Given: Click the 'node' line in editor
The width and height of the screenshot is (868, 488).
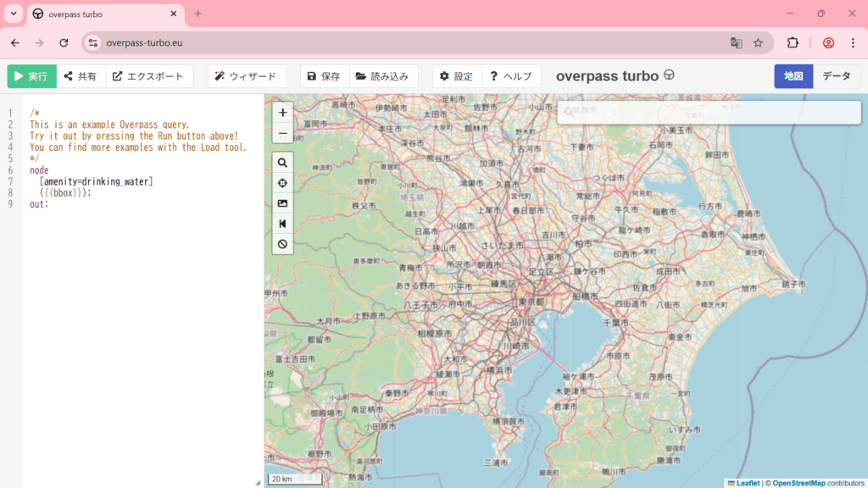Looking at the screenshot, I should [39, 170].
